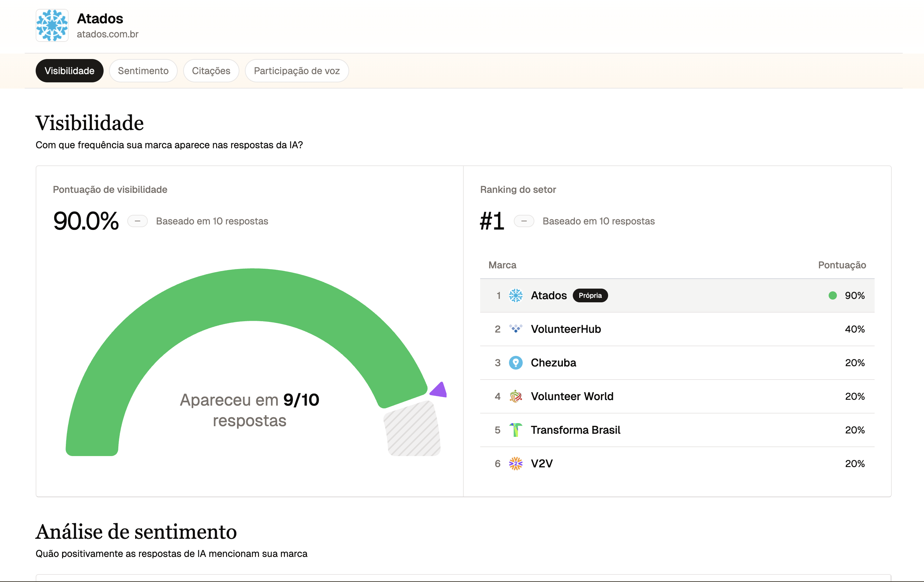Screen dimensions: 924x582
Task: Click the Volunteer World brand icon
Action: coord(516,396)
